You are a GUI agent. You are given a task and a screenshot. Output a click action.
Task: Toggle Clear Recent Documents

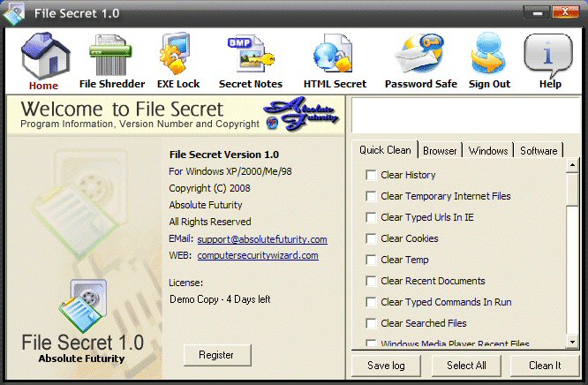coord(371,281)
